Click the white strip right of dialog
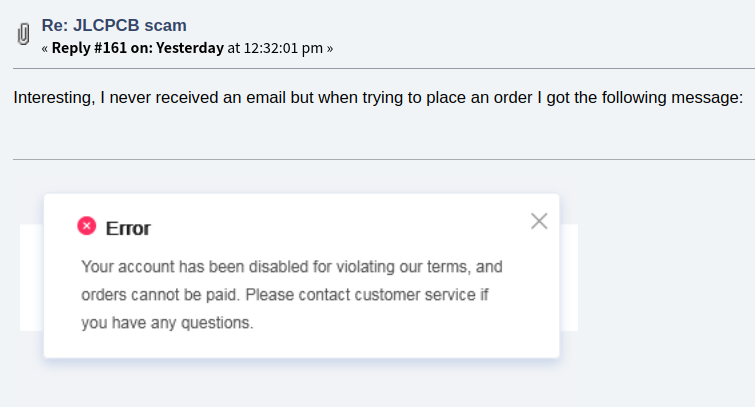 568,278
